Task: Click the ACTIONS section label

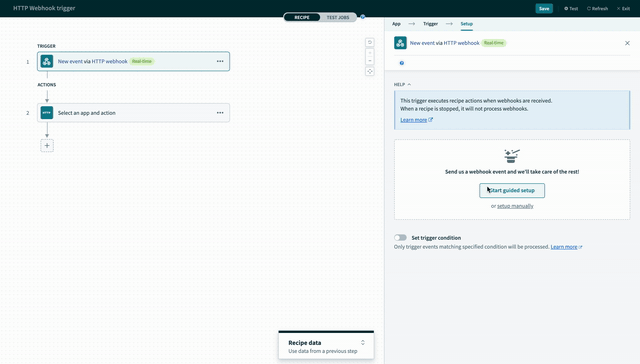Action: [x=47, y=85]
